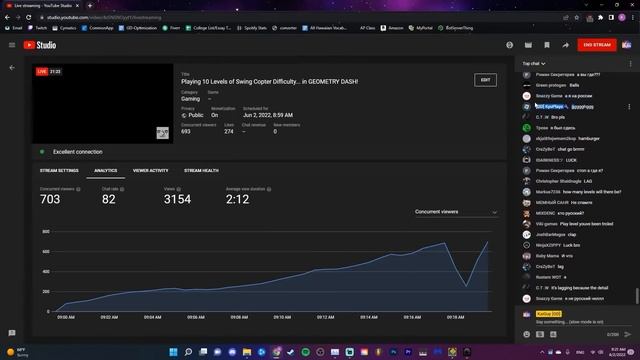Image resolution: width=640 pixels, height=360 pixels.
Task: Show info for Concurrent viewers metric
Action: click(78, 189)
